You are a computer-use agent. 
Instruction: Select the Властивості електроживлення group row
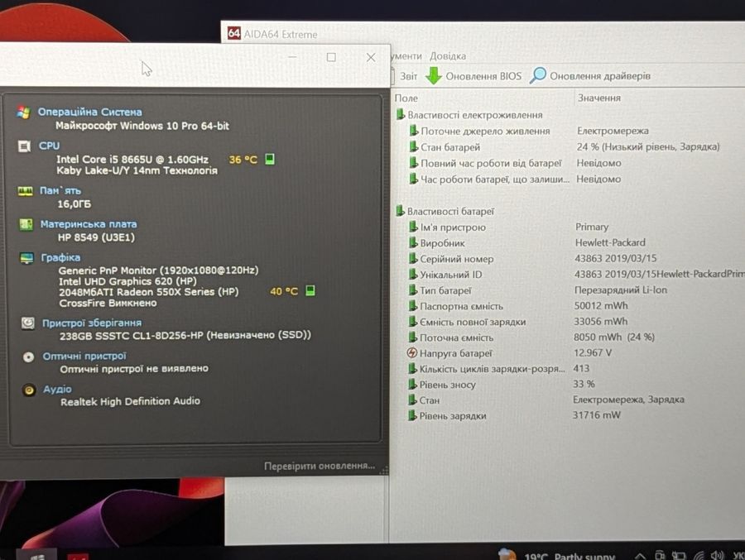[469, 115]
